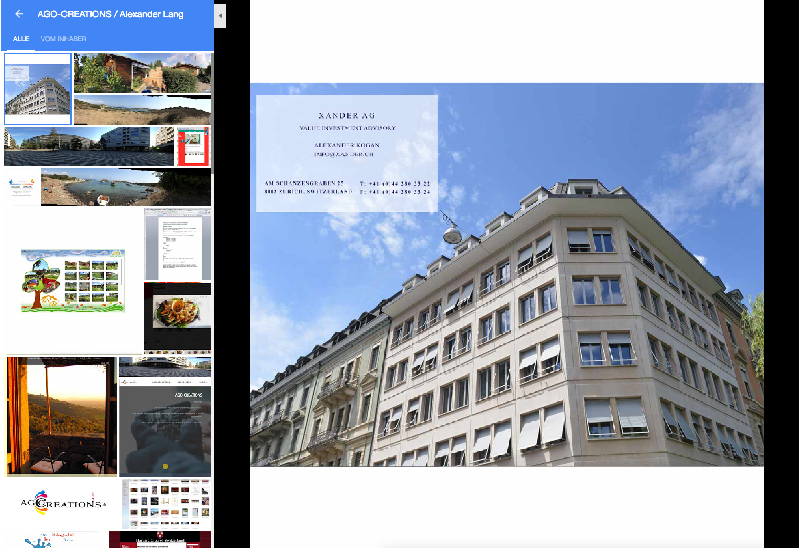Open the sunset terrace view thumbnail
This screenshot has width=800, height=548.
[62, 416]
